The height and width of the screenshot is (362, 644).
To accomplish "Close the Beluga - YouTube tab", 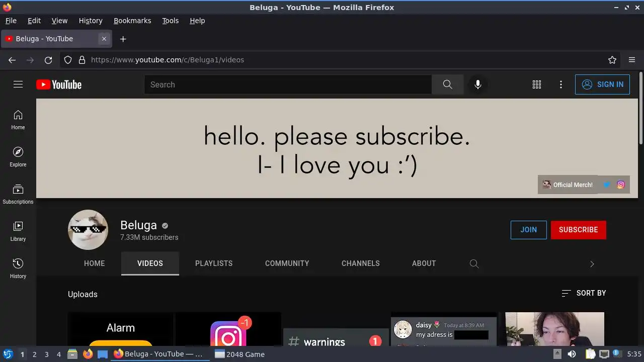I will tap(104, 39).
